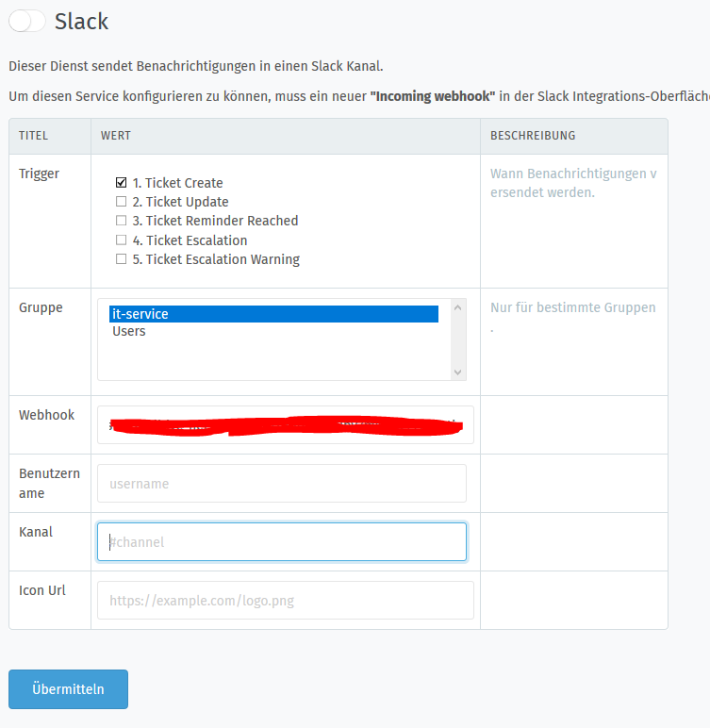This screenshot has height=728, width=710.
Task: Click the Trigger row title
Action: [39, 174]
